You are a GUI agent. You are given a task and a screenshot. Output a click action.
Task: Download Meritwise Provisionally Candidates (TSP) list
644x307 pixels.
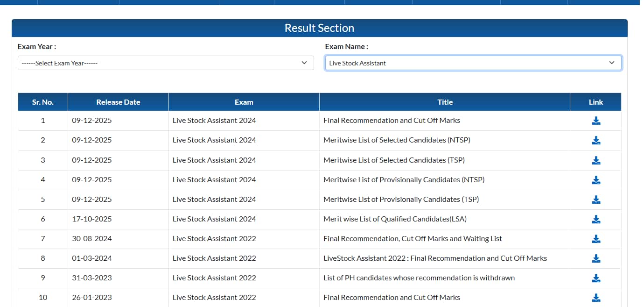click(595, 200)
